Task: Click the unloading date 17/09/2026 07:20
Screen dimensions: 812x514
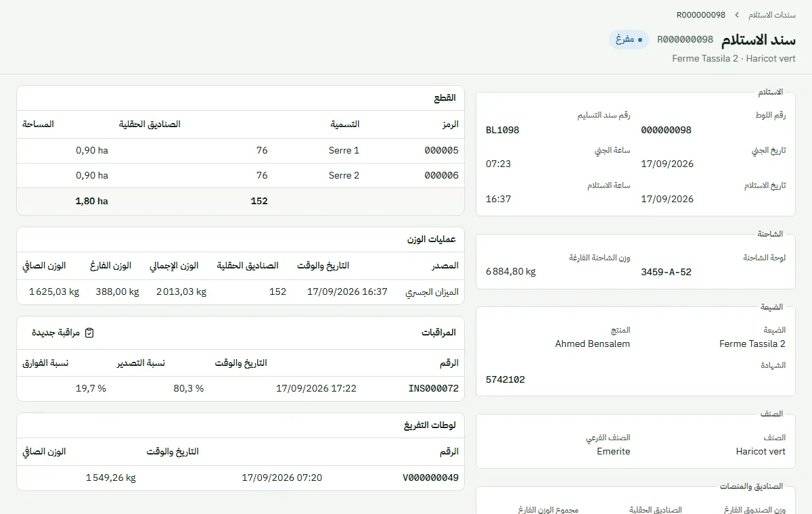Action: (282, 477)
